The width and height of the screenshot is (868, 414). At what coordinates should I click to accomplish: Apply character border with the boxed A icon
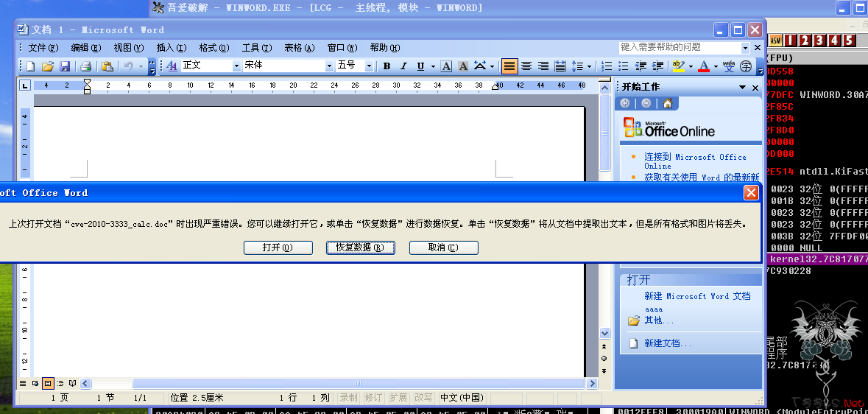[x=446, y=66]
